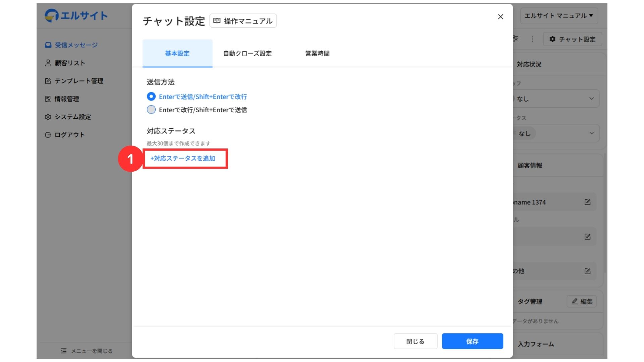The image size is (644, 362).
Task: Switch to the 営業時間 tab
Action: [x=317, y=53]
